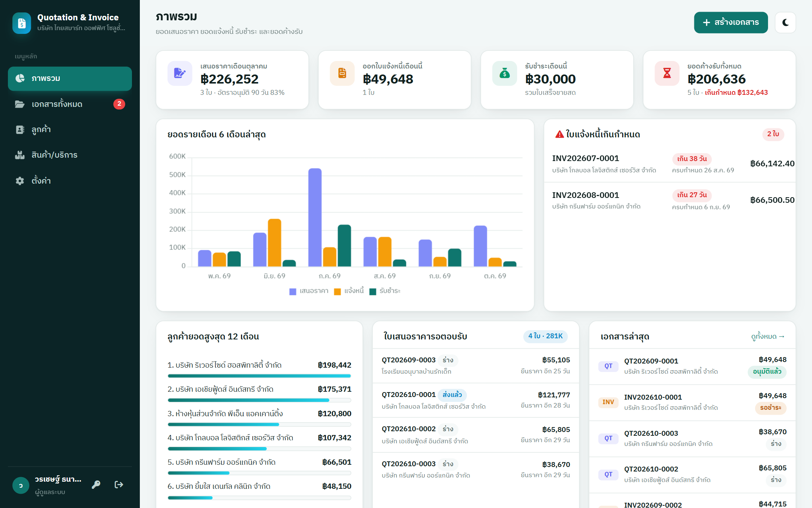Toggle dark mode with the moon icon
The height and width of the screenshot is (508, 812).
click(785, 23)
